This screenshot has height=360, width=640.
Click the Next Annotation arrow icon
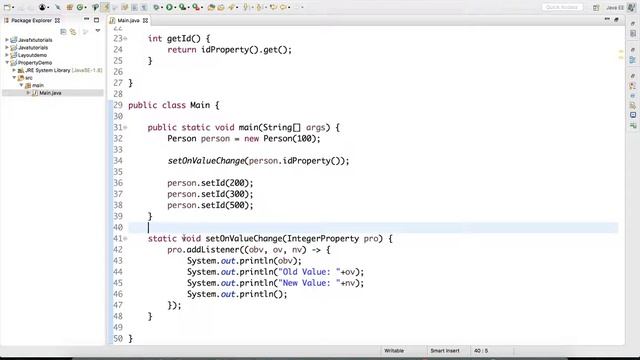point(246,7)
